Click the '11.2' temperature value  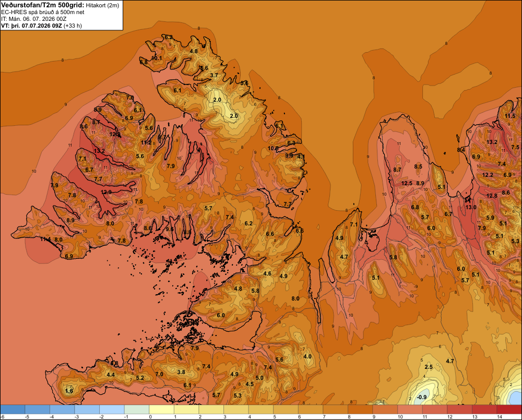pyautogui.click(x=146, y=143)
